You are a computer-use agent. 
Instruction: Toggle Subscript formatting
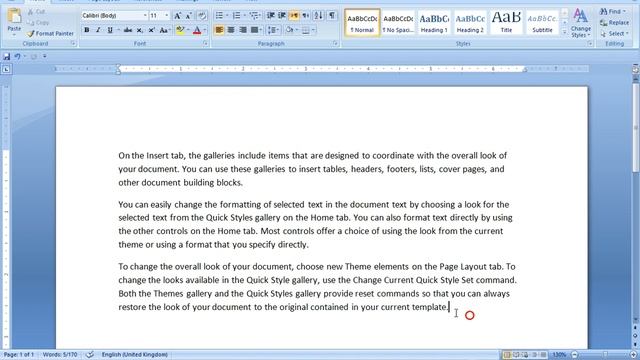pyautogui.click(x=140, y=30)
